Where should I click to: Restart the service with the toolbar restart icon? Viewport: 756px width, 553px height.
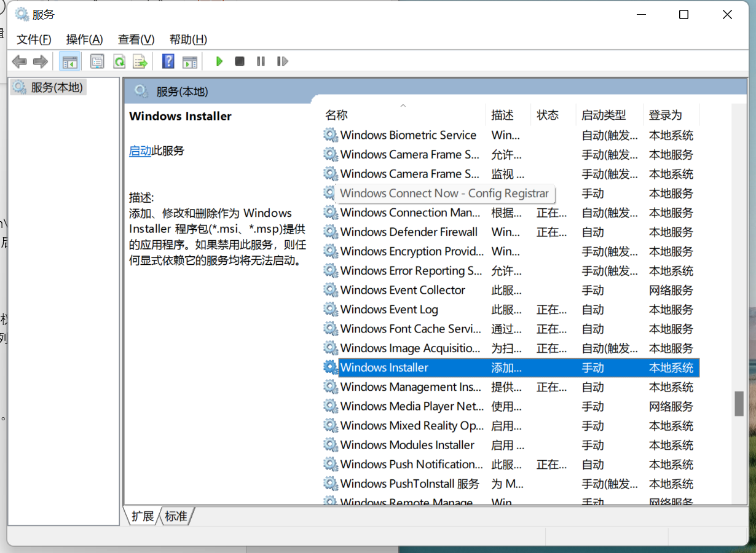pos(283,61)
